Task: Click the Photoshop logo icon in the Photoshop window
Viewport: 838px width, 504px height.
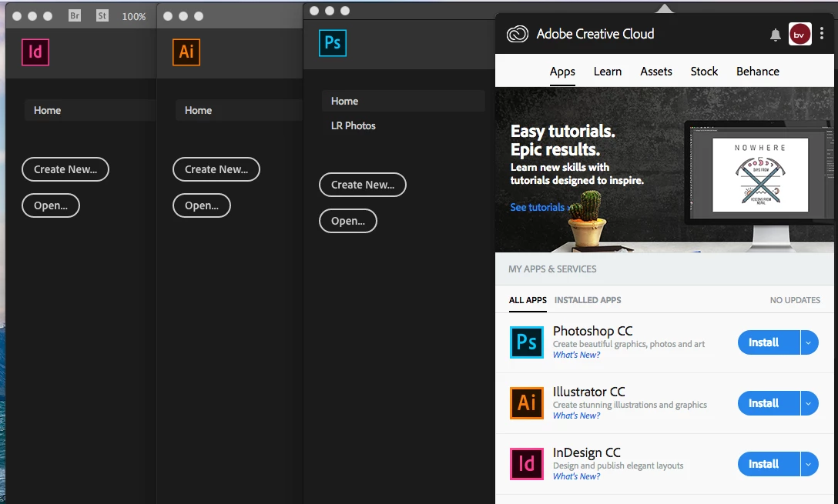Action: [333, 43]
